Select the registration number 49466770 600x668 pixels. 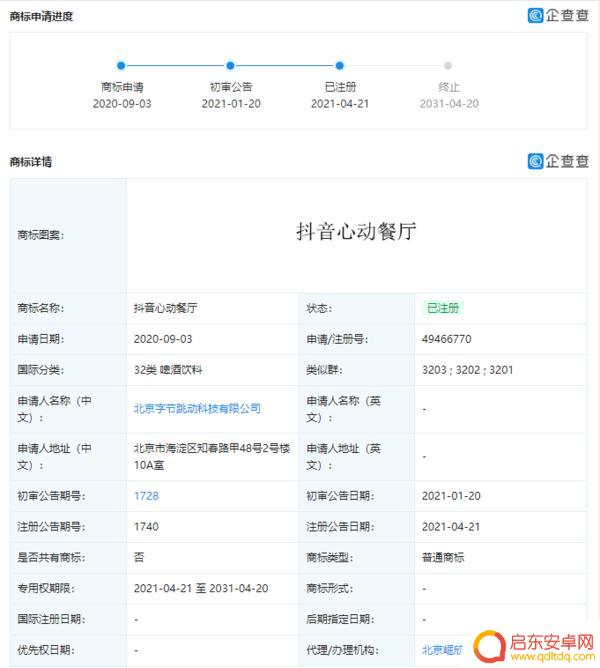coord(447,339)
